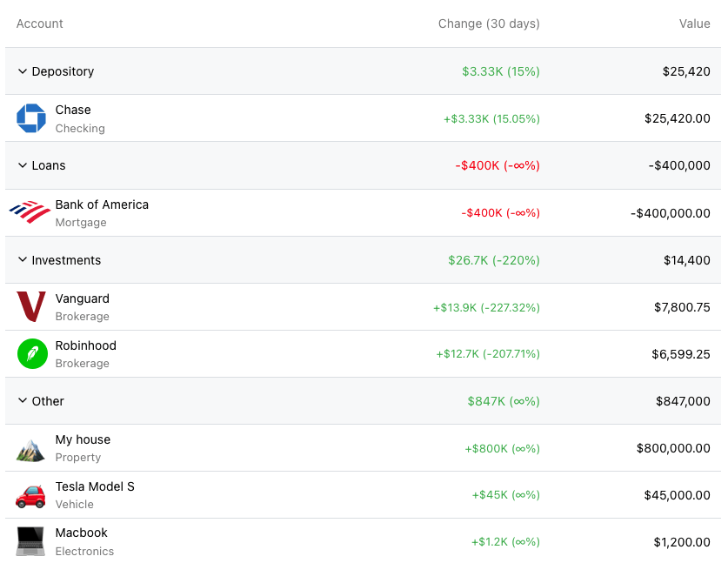This screenshot has height=563, width=728.
Task: Select the Mortgage row under Loans
Action: click(x=348, y=211)
